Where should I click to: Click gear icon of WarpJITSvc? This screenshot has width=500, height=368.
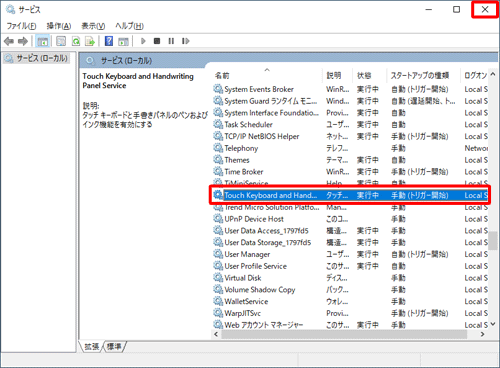tap(218, 313)
